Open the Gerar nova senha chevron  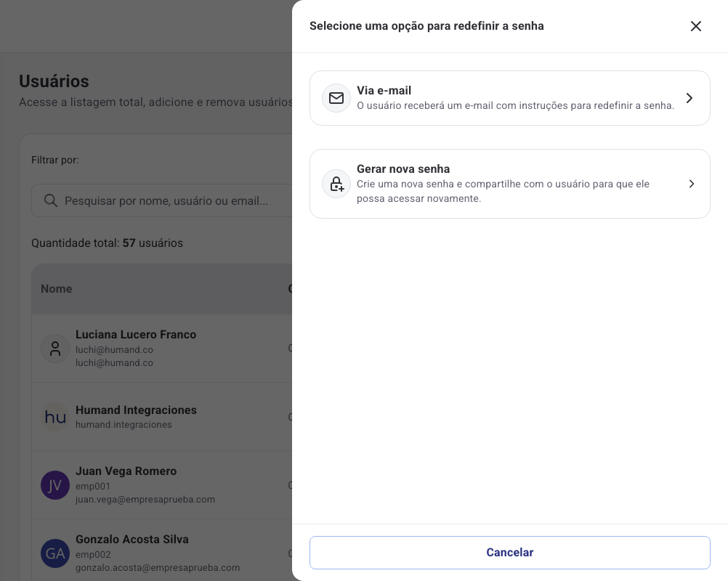click(692, 184)
